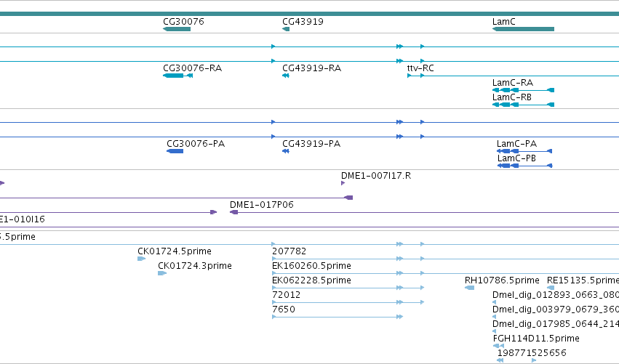Select the CG30076-PA protein feature
The image size is (619, 364).
(x=175, y=151)
